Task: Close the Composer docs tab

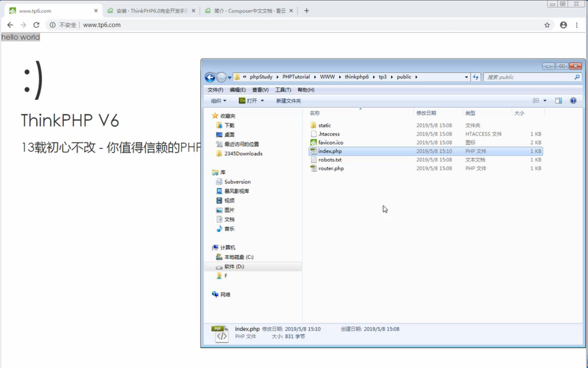Action: click(291, 11)
